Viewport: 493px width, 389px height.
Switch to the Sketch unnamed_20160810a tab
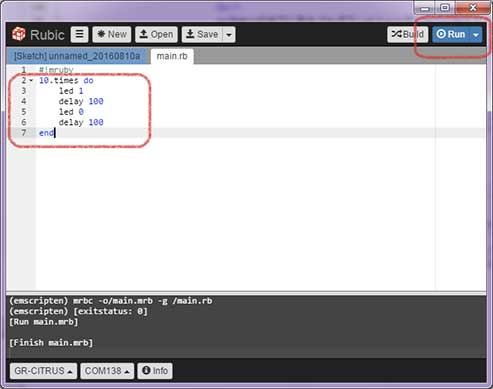(x=77, y=56)
